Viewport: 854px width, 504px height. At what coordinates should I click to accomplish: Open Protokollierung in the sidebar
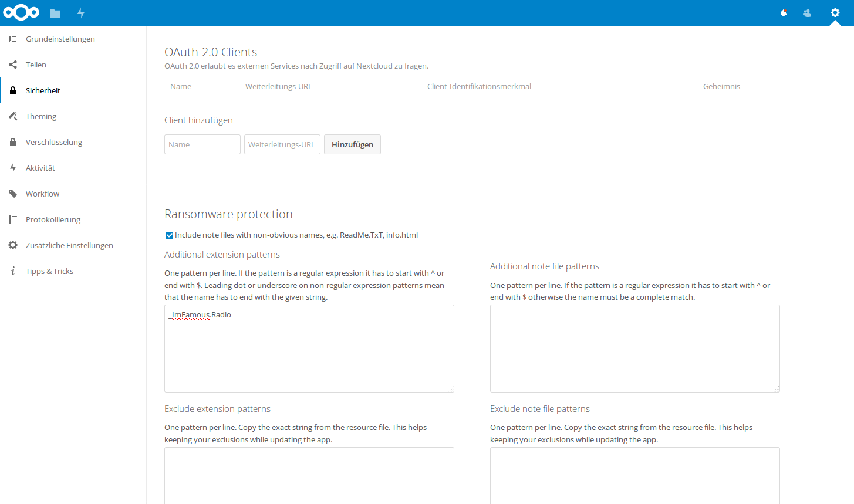(53, 219)
